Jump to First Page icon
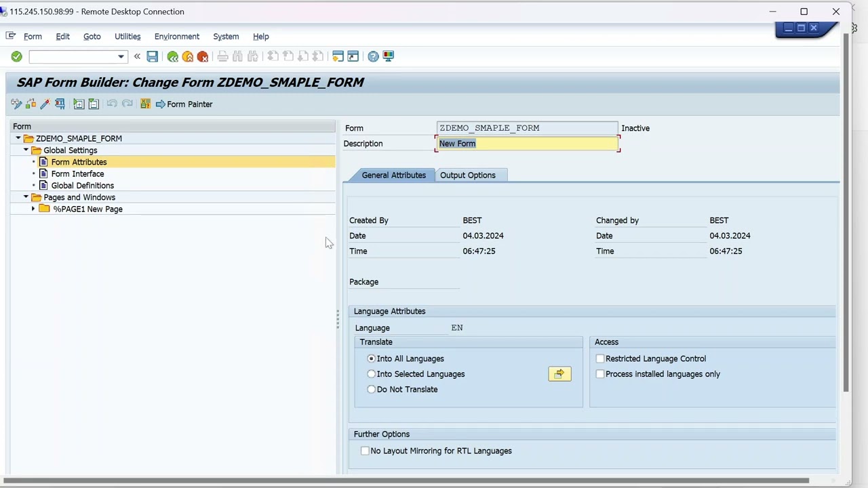The width and height of the screenshot is (868, 488). coord(273,57)
